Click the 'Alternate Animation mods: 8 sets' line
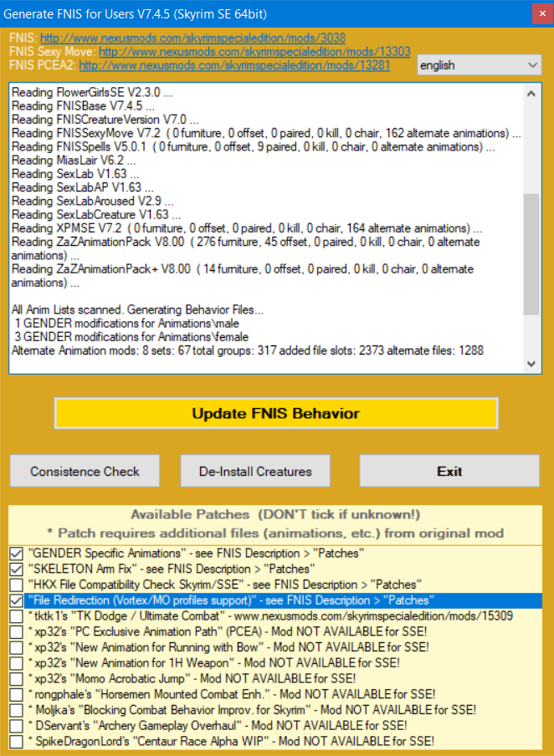 click(248, 350)
